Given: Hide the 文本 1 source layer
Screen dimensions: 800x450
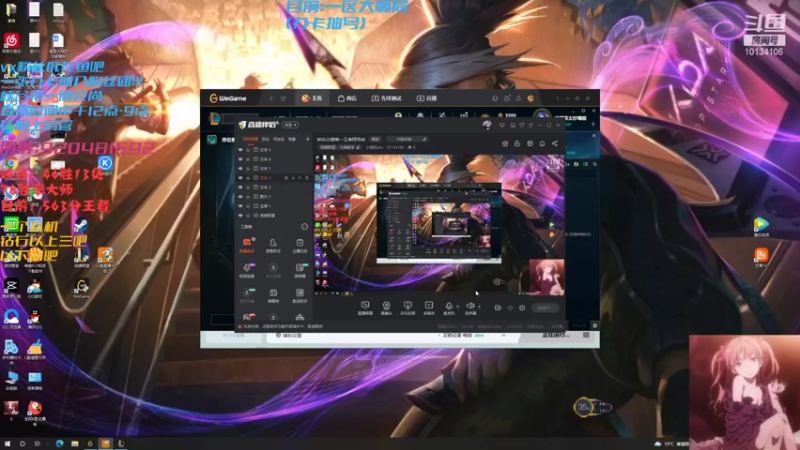Looking at the screenshot, I should tap(240, 168).
